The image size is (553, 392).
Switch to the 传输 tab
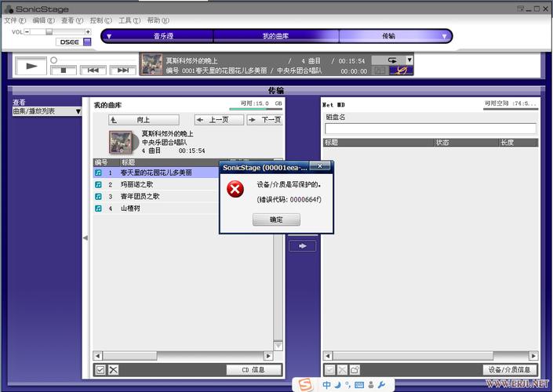click(388, 36)
